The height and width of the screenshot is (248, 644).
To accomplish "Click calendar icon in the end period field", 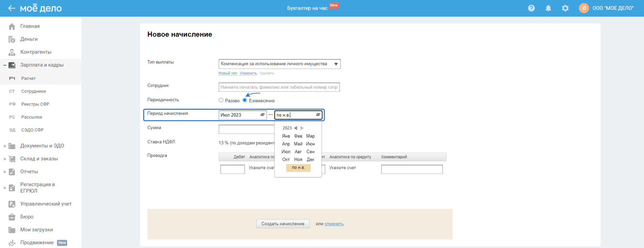I will (318, 114).
